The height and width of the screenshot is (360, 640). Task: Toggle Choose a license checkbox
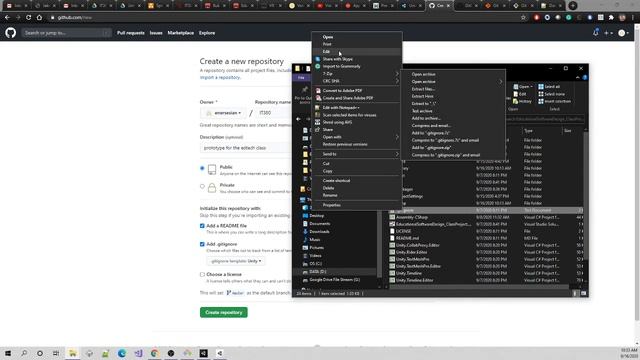tap(202, 274)
